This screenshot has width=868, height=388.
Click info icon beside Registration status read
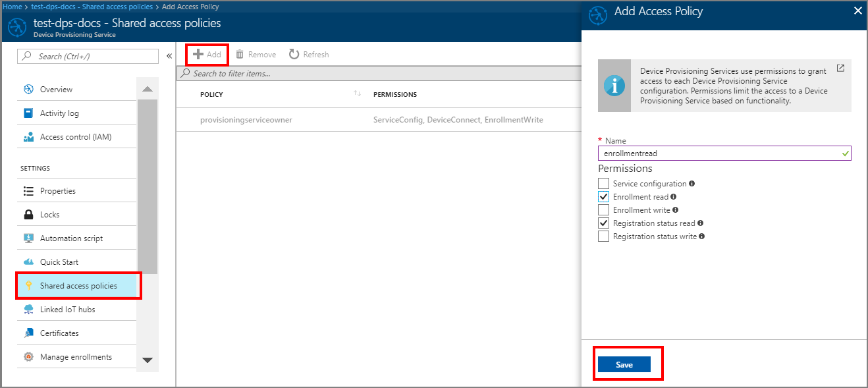tap(701, 223)
